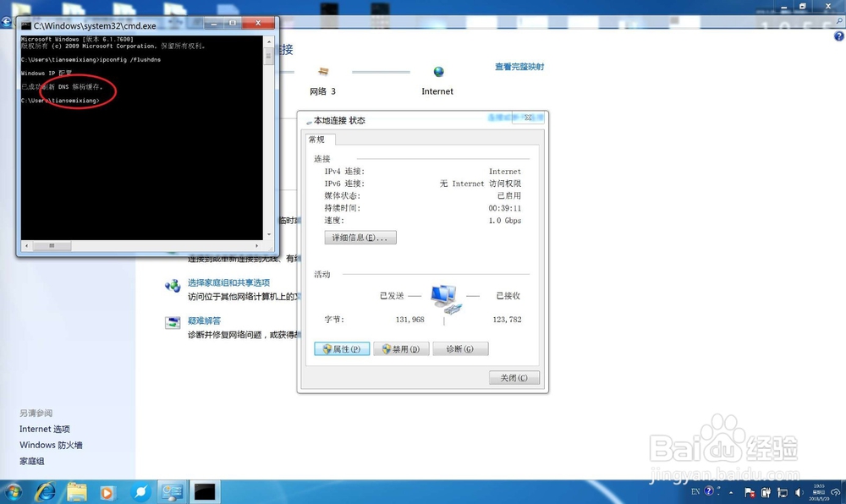Open Windows Explorer folder on taskbar
The height and width of the screenshot is (504, 846).
(x=77, y=491)
